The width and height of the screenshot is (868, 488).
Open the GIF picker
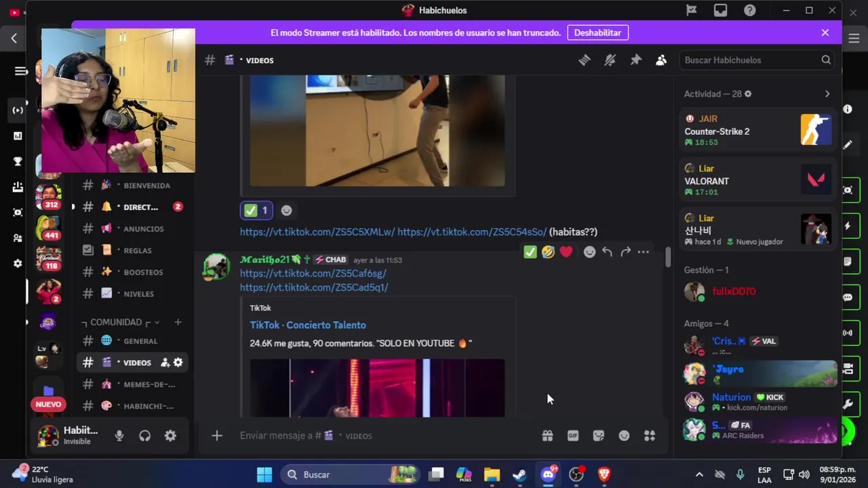pos(573,436)
